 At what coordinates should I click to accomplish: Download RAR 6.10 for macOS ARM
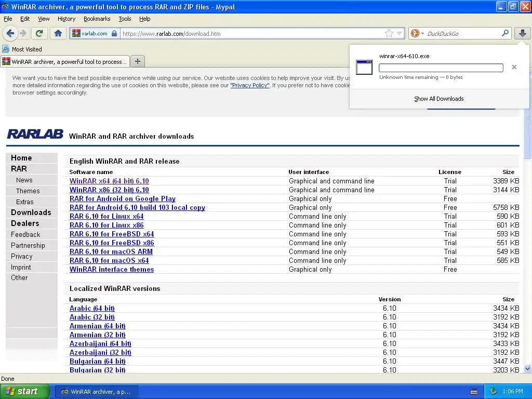coord(111,251)
